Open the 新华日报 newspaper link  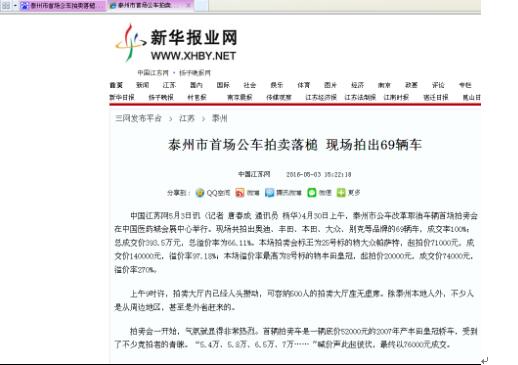click(122, 97)
